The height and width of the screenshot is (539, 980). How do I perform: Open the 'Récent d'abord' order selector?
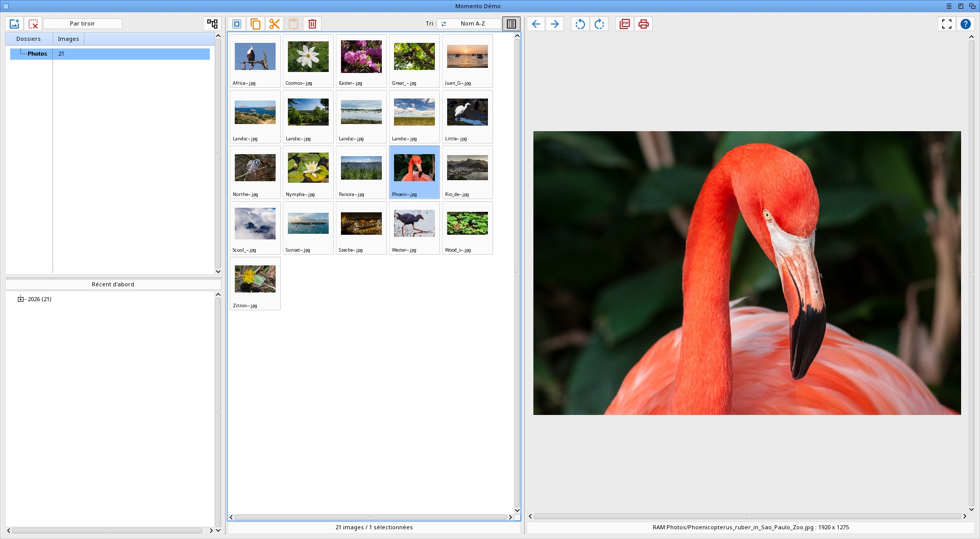pyautogui.click(x=113, y=284)
